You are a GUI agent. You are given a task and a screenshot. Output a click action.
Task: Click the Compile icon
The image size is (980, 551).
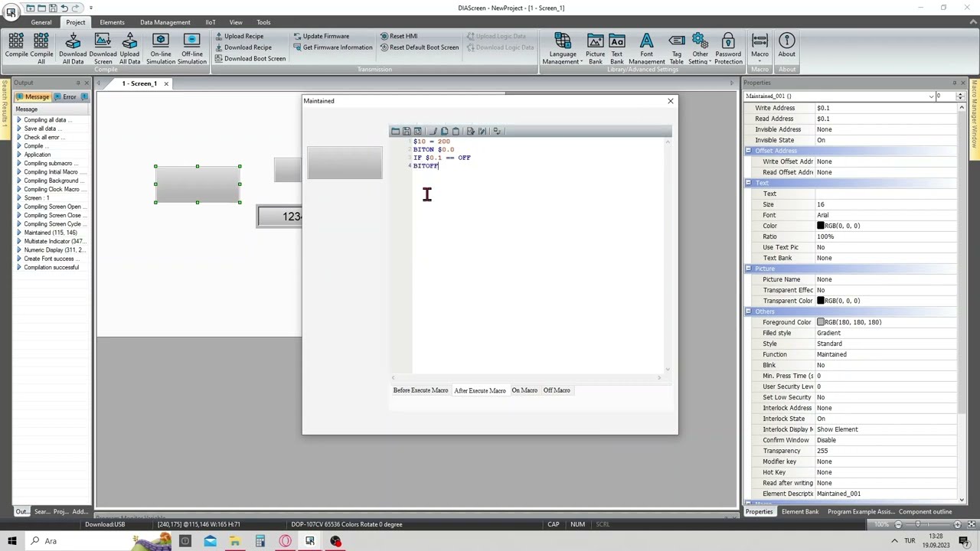[x=16, y=45]
